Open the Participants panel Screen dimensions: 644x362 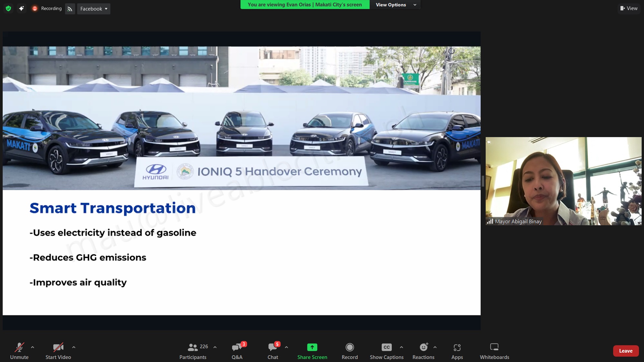pos(193,351)
